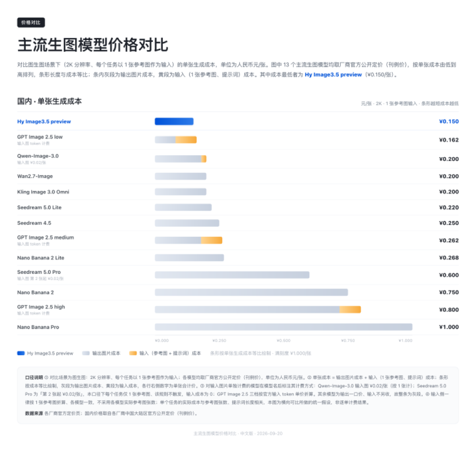Viewport: 476px width, 451px height.
Task: Select the ¥0.800 price value
Action: pos(449,310)
